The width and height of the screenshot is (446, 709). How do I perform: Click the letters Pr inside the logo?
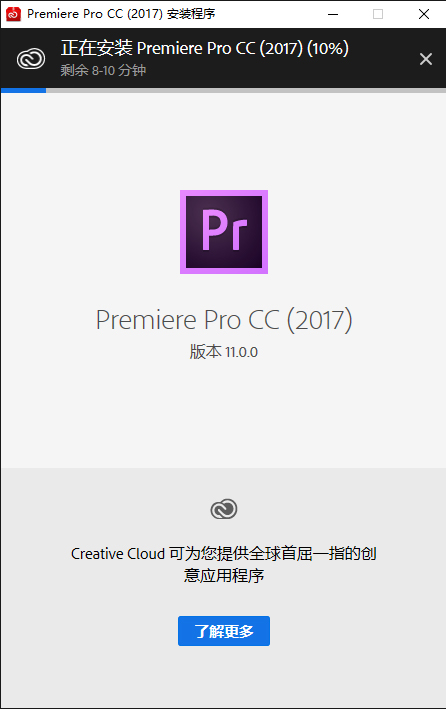pos(224,230)
